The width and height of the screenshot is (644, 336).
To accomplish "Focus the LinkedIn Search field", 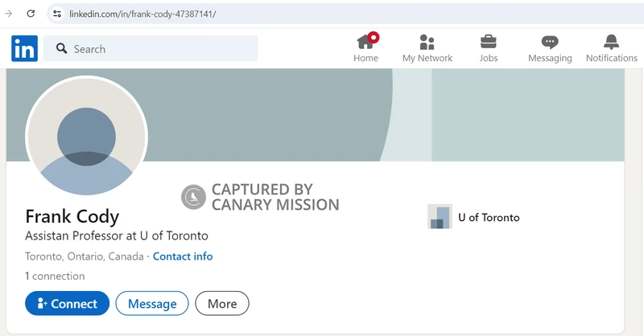I will pyautogui.click(x=151, y=48).
